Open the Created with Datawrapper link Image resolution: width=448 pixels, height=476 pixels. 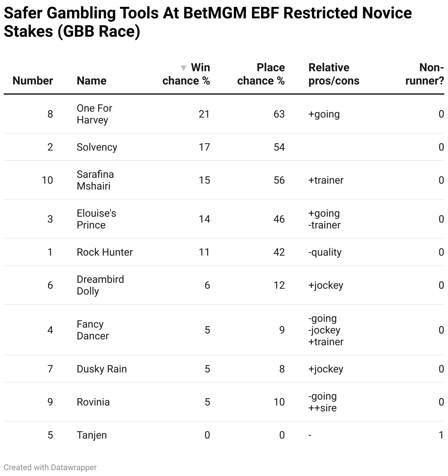[x=50, y=467]
